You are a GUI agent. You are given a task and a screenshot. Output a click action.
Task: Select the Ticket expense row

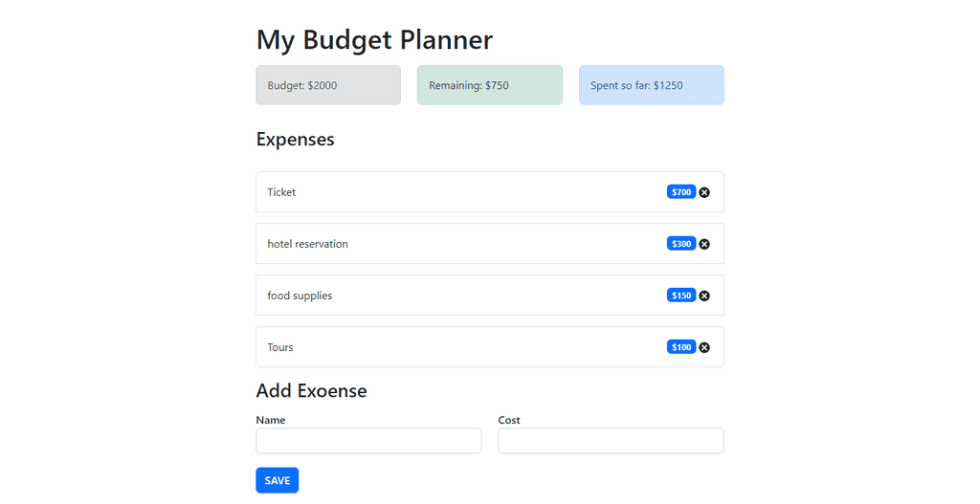[490, 191]
